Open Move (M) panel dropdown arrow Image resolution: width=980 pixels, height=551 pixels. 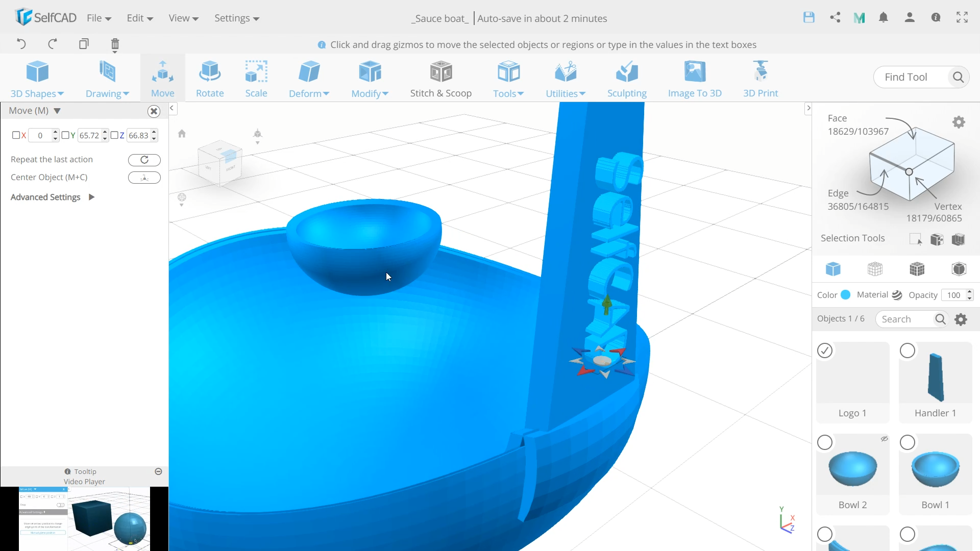point(57,111)
